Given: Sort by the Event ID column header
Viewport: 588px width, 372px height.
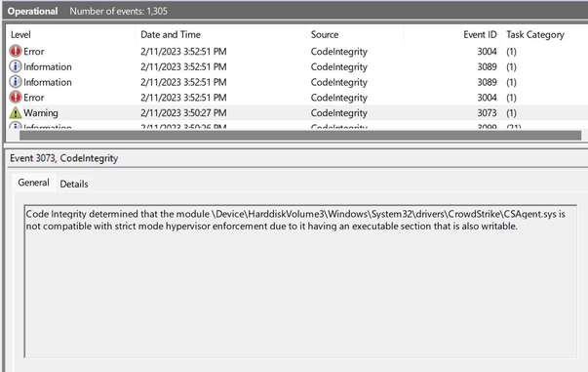Looking at the screenshot, I should point(480,34).
